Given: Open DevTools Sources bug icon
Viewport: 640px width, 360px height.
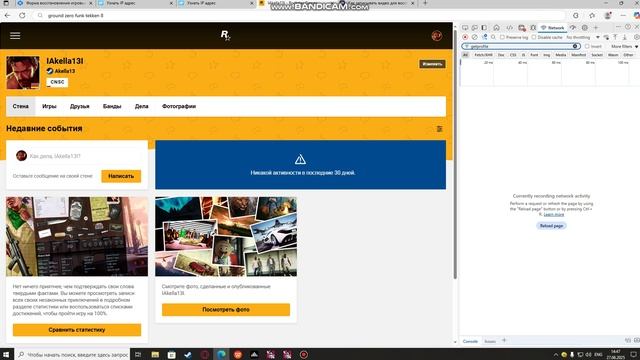Looking at the screenshot, I should pyautogui.click(x=533, y=28).
